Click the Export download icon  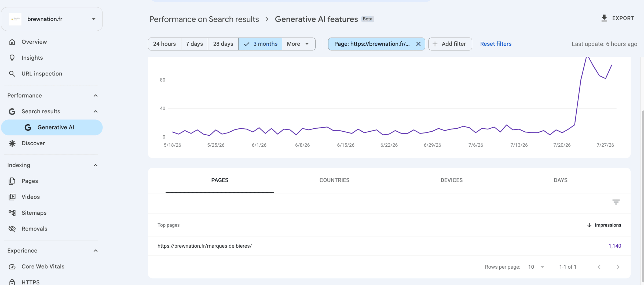604,18
